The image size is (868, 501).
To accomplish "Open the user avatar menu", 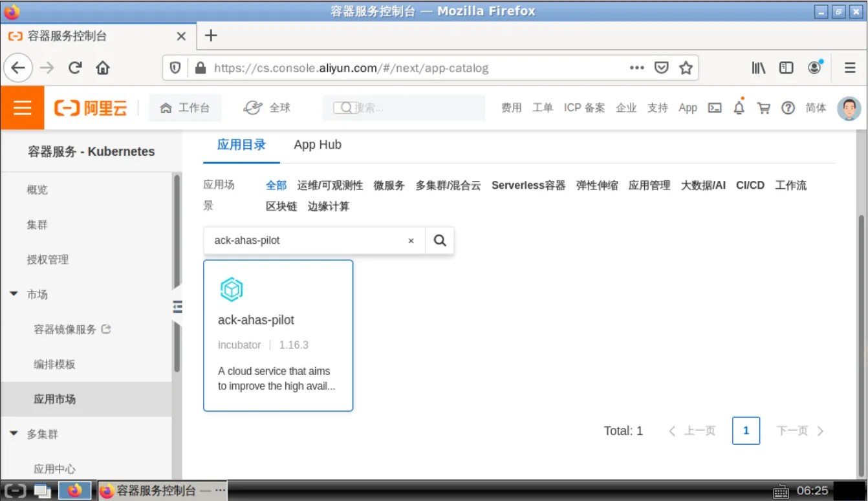I will click(x=849, y=108).
